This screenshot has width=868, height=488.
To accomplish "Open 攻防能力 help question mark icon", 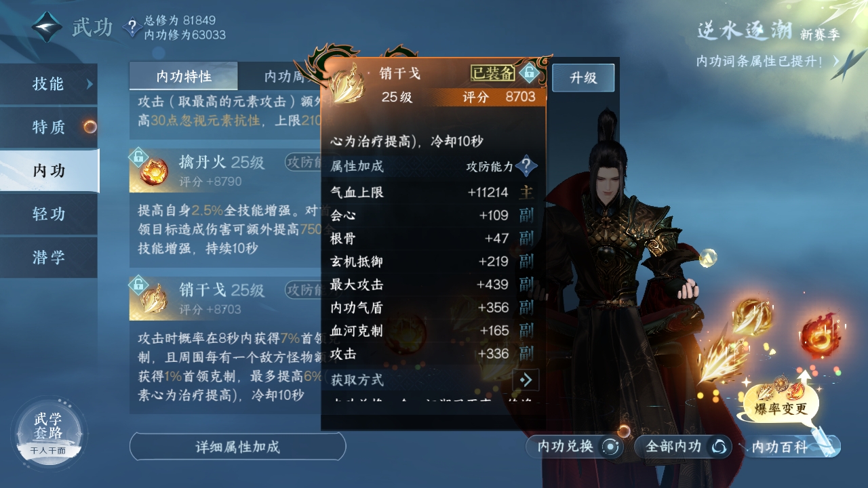I will (526, 166).
